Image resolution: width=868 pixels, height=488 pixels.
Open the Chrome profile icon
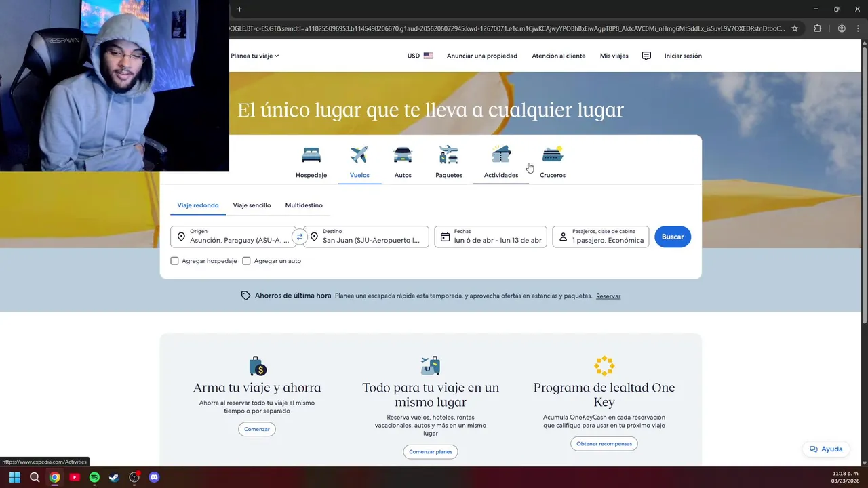click(842, 28)
